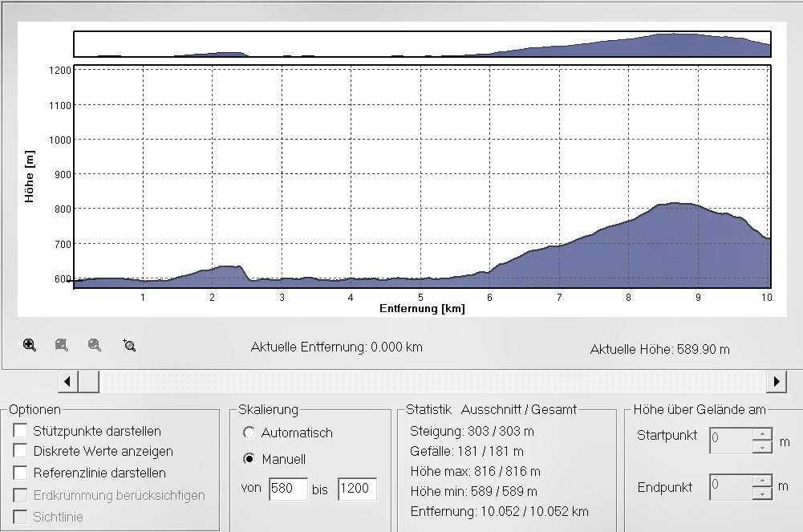Decrease Endpunkt height with down stepper

pyautogui.click(x=762, y=493)
